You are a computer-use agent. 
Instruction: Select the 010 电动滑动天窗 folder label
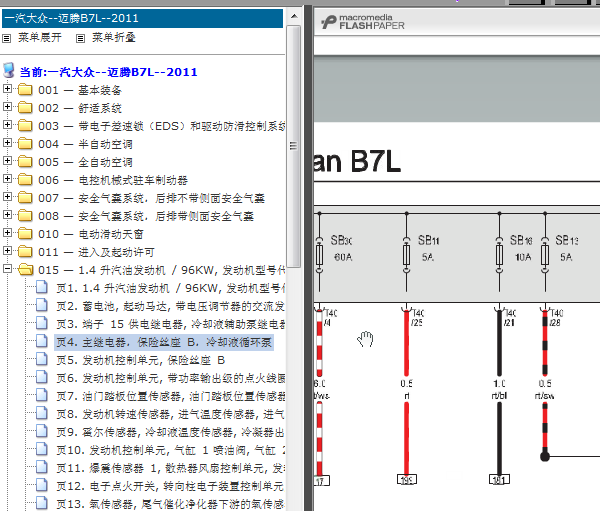pyautogui.click(x=91, y=234)
